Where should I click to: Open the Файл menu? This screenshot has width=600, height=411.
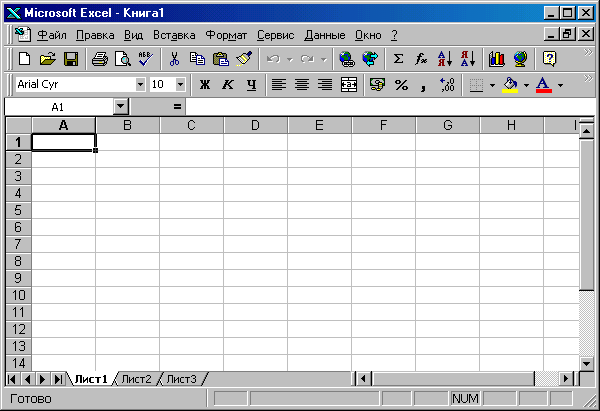pyautogui.click(x=52, y=35)
